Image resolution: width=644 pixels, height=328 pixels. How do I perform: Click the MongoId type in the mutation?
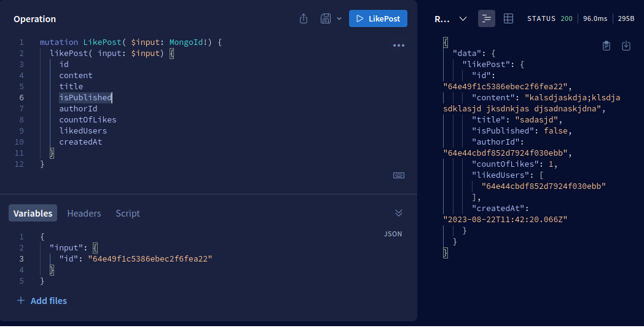coord(186,42)
